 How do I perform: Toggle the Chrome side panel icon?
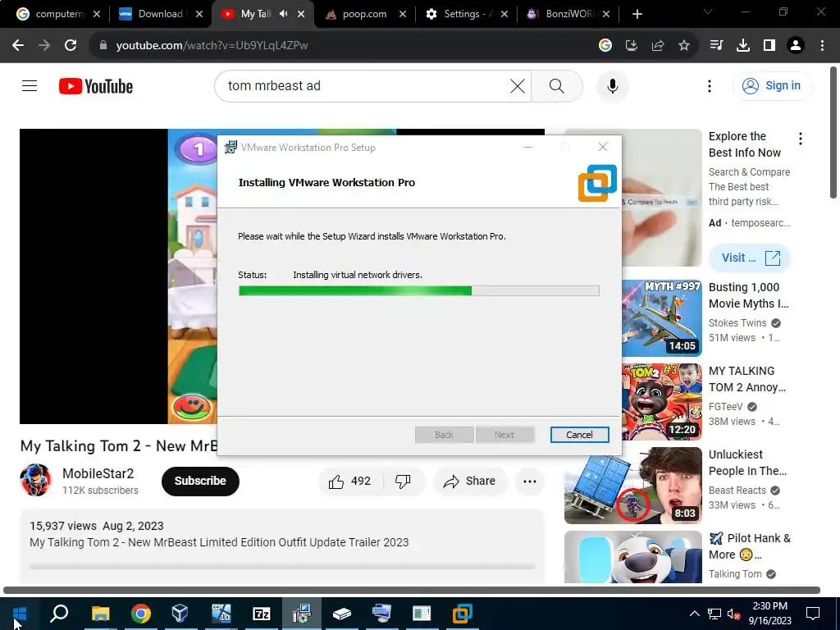(x=769, y=46)
